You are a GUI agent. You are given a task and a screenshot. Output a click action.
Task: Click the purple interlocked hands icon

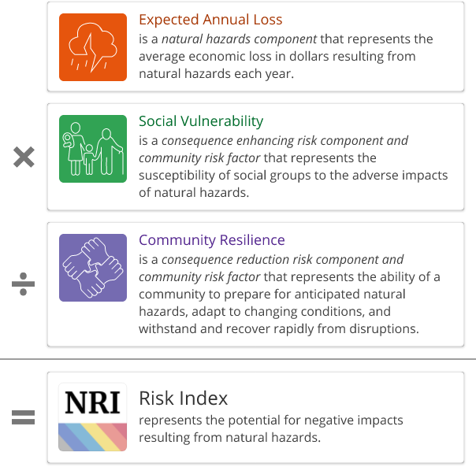[x=93, y=268]
